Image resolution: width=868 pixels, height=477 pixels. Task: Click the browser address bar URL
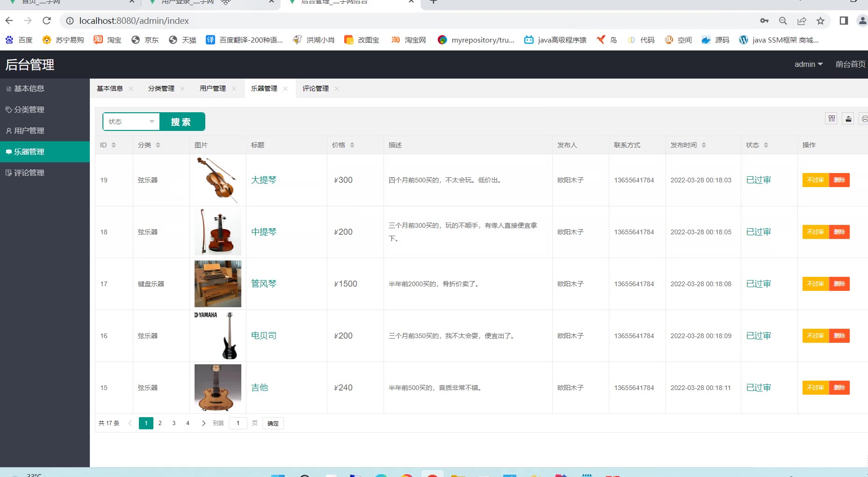click(x=134, y=21)
